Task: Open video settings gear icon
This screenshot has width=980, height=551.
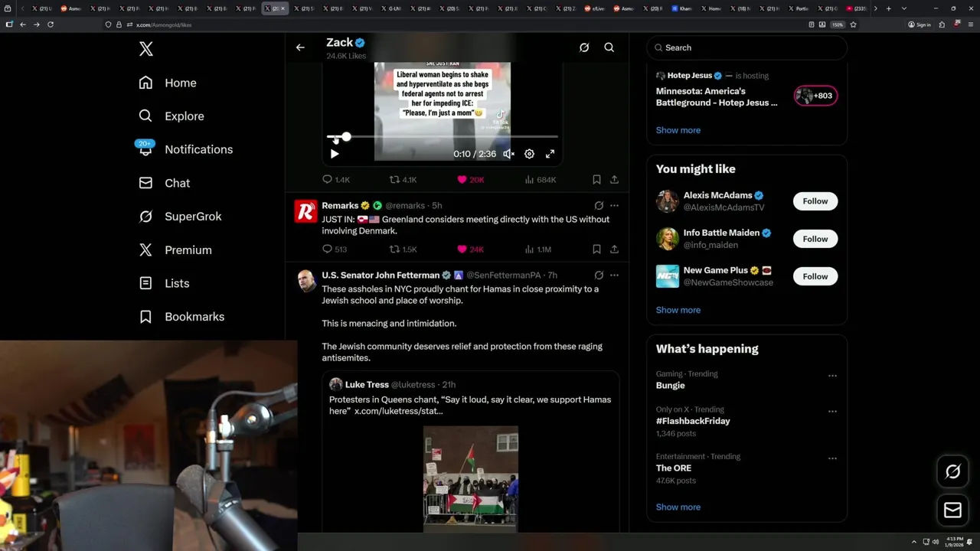Action: pos(529,154)
